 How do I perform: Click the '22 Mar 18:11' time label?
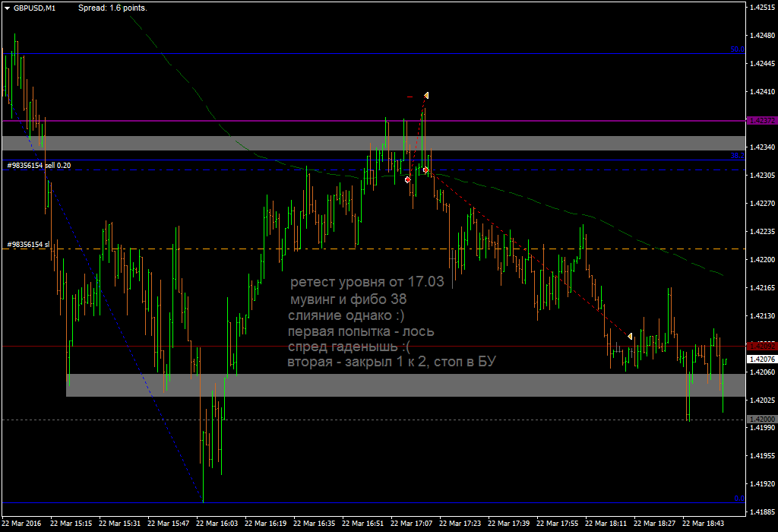point(606,523)
